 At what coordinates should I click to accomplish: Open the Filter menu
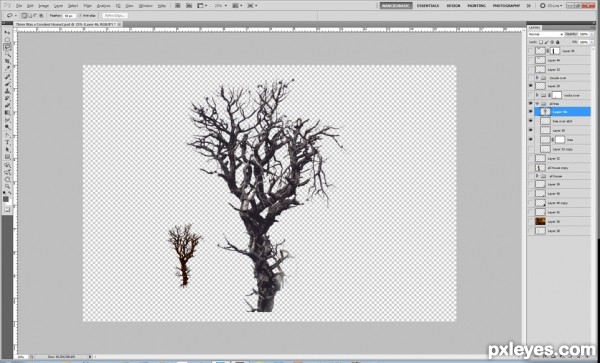[x=88, y=6]
